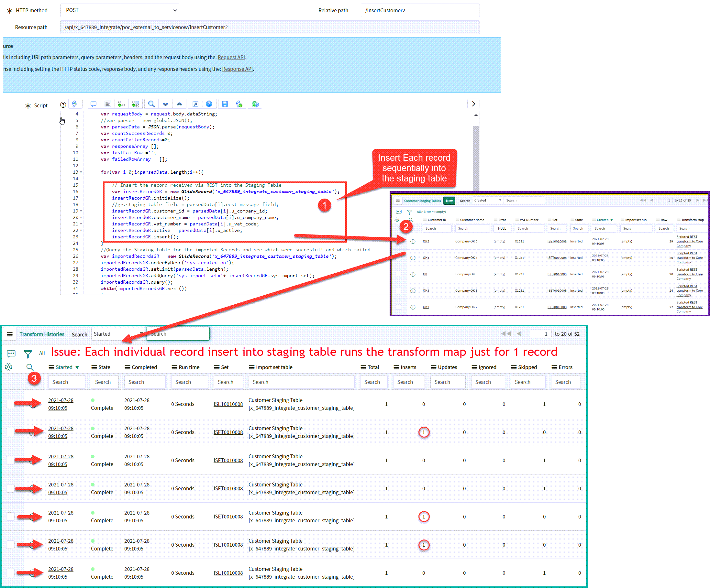
Task: Click the Relative path input field
Action: coord(420,10)
